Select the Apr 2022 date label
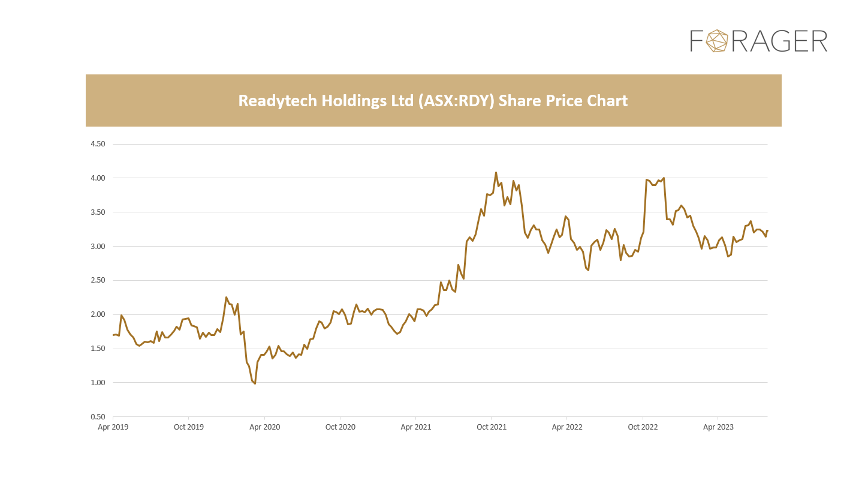 point(567,427)
